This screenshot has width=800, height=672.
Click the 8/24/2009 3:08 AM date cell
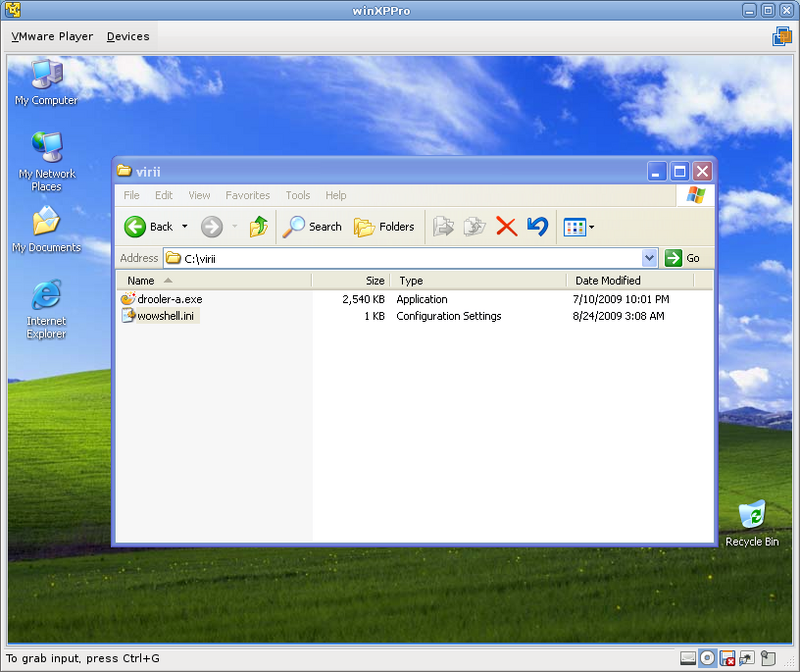tap(618, 316)
